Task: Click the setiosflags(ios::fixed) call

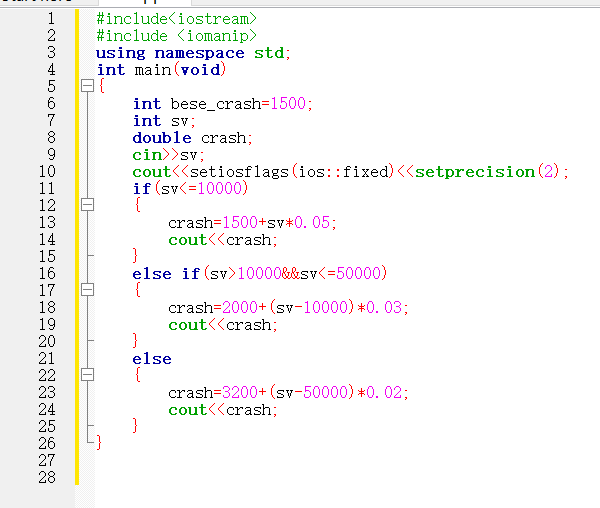Action: coord(292,172)
